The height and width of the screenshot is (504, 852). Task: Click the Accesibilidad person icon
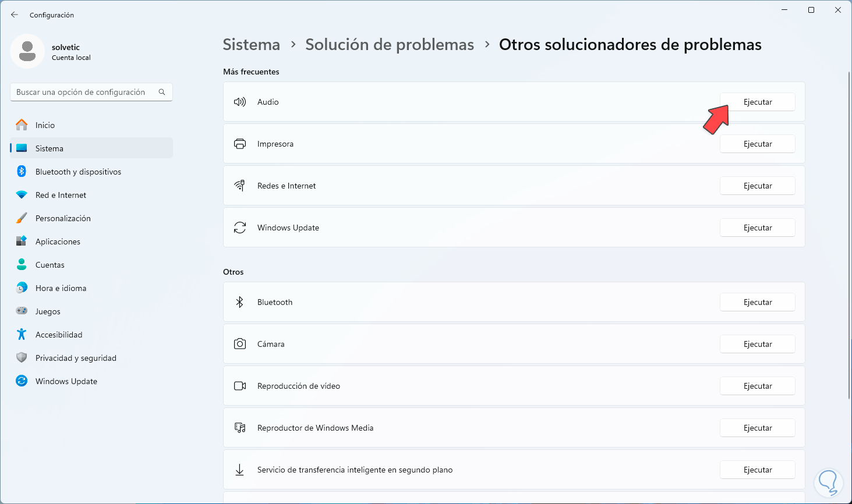click(x=22, y=335)
